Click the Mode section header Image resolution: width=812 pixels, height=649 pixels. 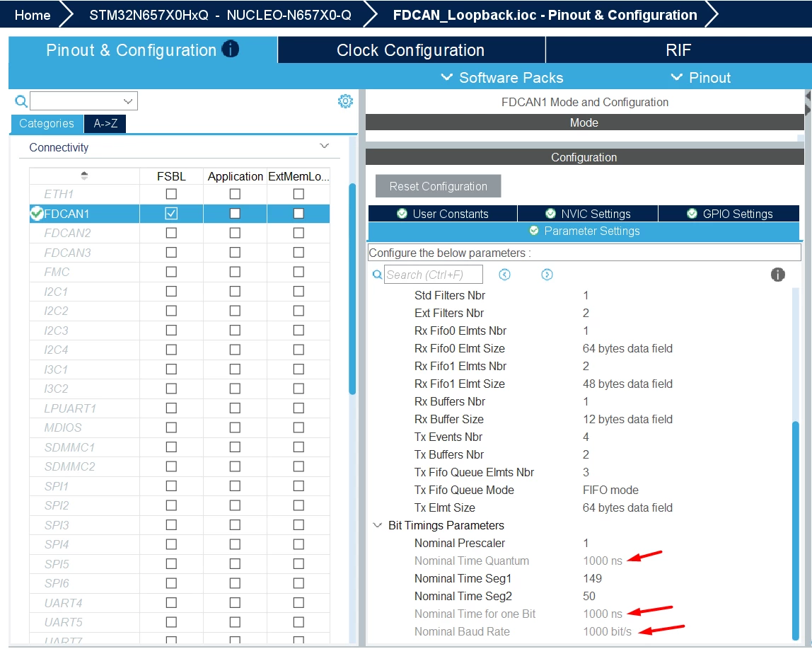[x=584, y=122]
